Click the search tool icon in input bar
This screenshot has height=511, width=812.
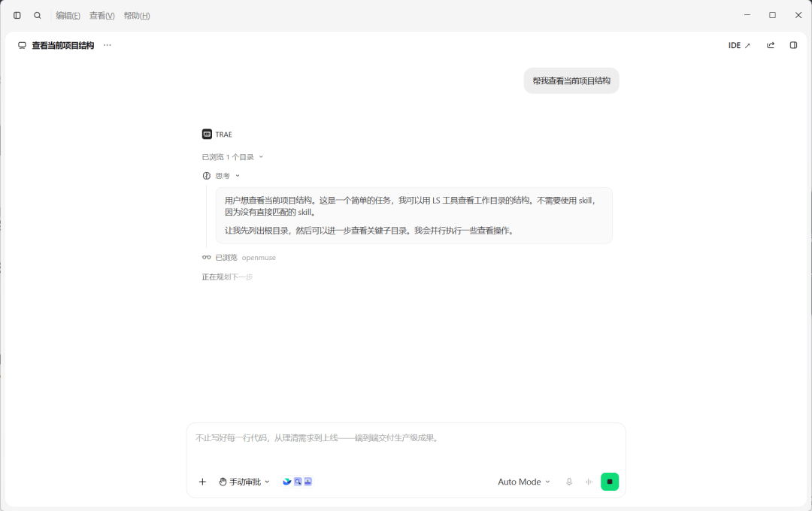click(x=298, y=482)
